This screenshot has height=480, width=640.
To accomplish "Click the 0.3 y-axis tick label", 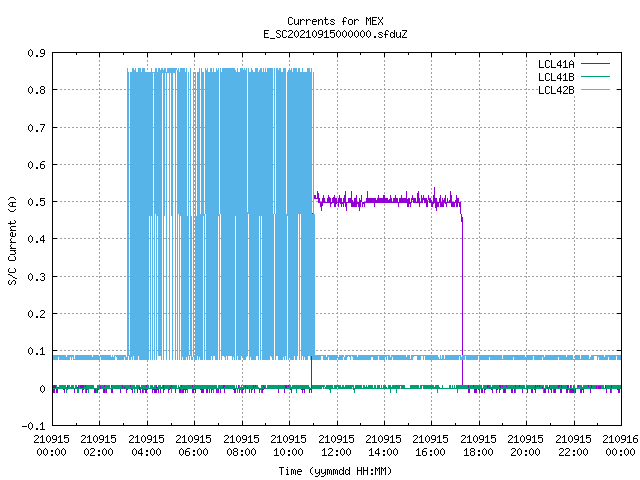I will 36,277.
